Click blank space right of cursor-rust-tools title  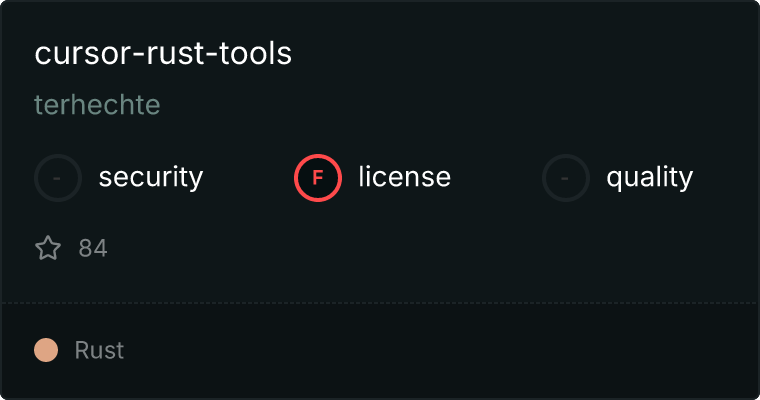(x=520, y=54)
